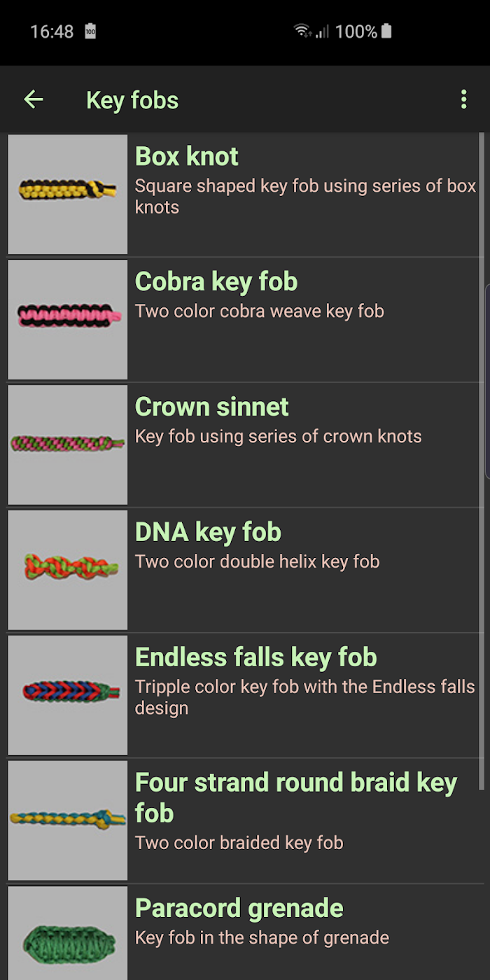Tap the DNA key fob thumbnail
490x980 pixels.
pyautogui.click(x=68, y=570)
